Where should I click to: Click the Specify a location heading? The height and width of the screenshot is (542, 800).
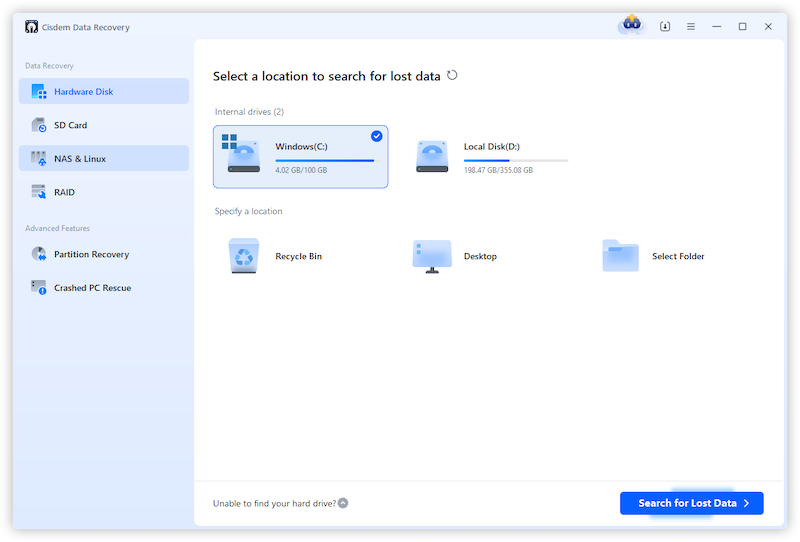pos(248,211)
